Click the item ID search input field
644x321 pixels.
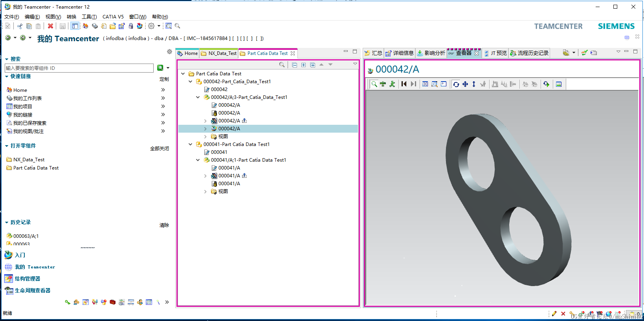tap(79, 68)
